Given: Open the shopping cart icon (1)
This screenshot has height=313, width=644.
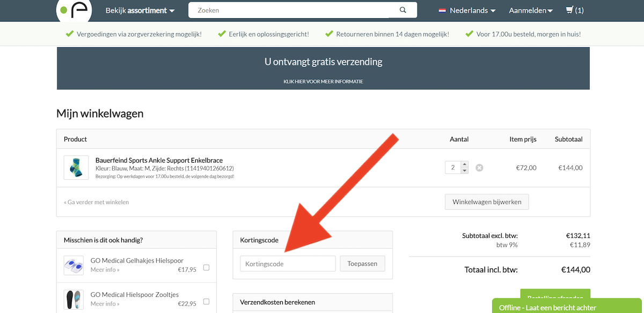Looking at the screenshot, I should 575,10.
